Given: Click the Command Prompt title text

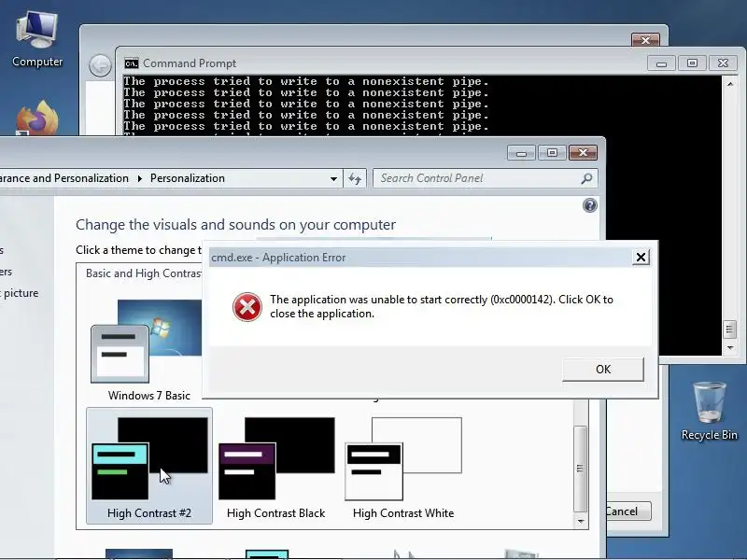Looking at the screenshot, I should pyautogui.click(x=190, y=63).
